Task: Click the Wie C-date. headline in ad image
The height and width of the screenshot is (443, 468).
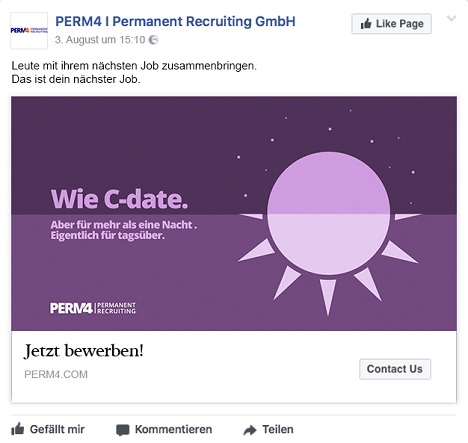Action: (120, 199)
